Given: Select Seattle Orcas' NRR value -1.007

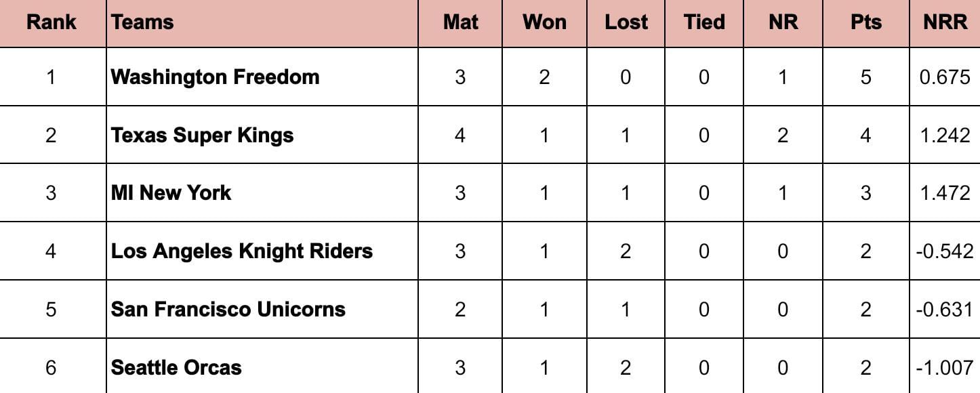Looking at the screenshot, I should pos(945,368).
